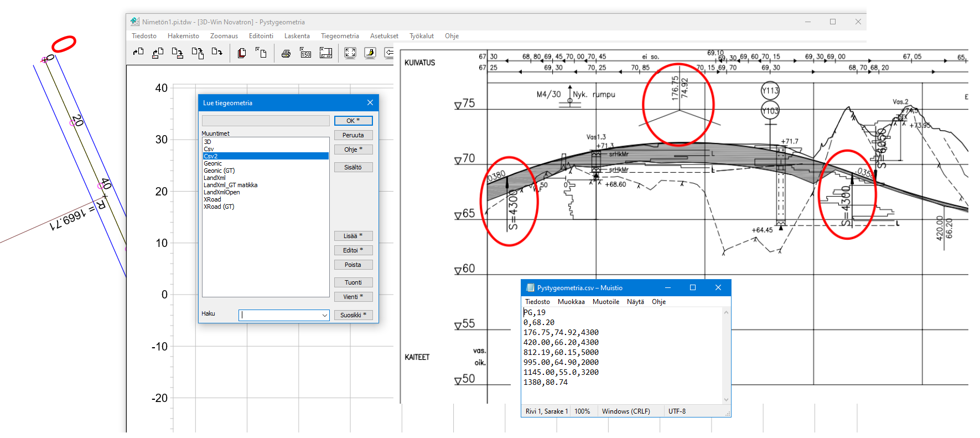Click the stacked red pages copy icon

pyautogui.click(x=241, y=53)
